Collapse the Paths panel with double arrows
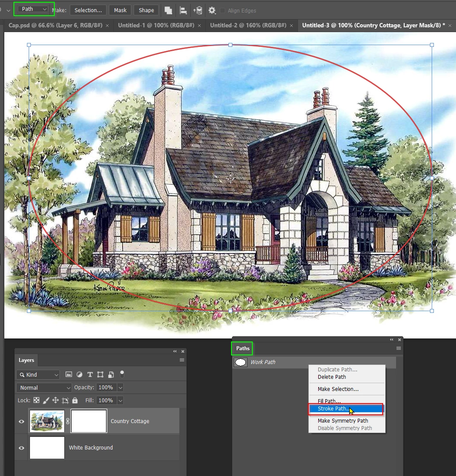This screenshot has width=456, height=476. (392, 339)
